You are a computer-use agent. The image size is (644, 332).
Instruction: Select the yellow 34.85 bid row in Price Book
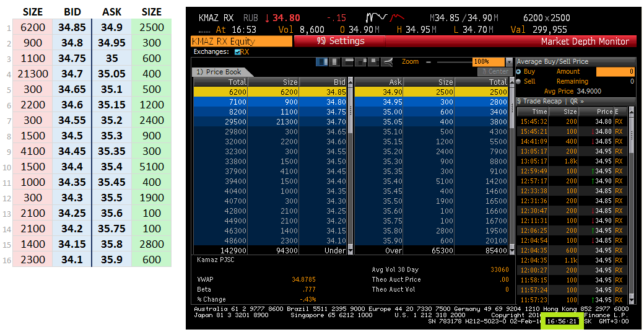270,92
